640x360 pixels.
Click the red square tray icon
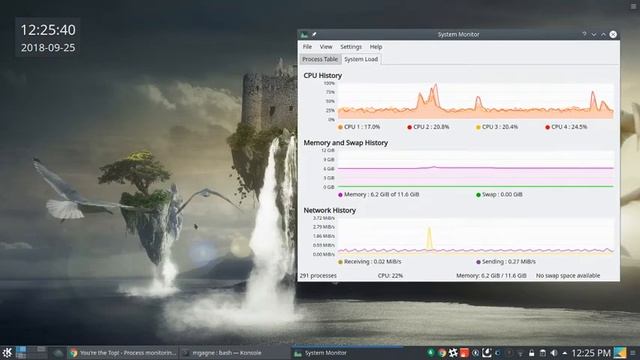coord(464,353)
